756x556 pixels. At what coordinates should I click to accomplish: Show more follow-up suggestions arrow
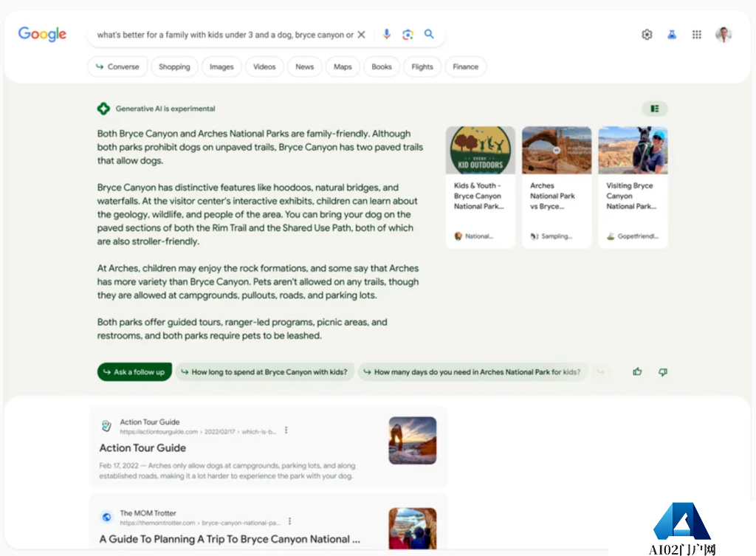(x=601, y=372)
